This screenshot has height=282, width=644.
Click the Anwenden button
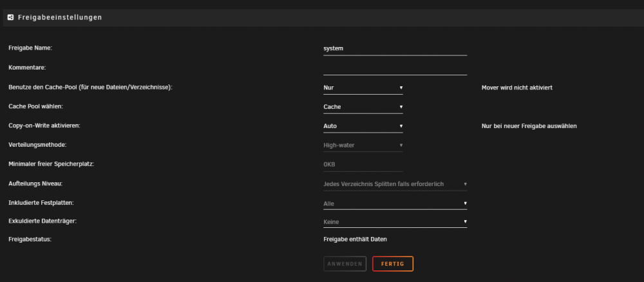point(345,264)
